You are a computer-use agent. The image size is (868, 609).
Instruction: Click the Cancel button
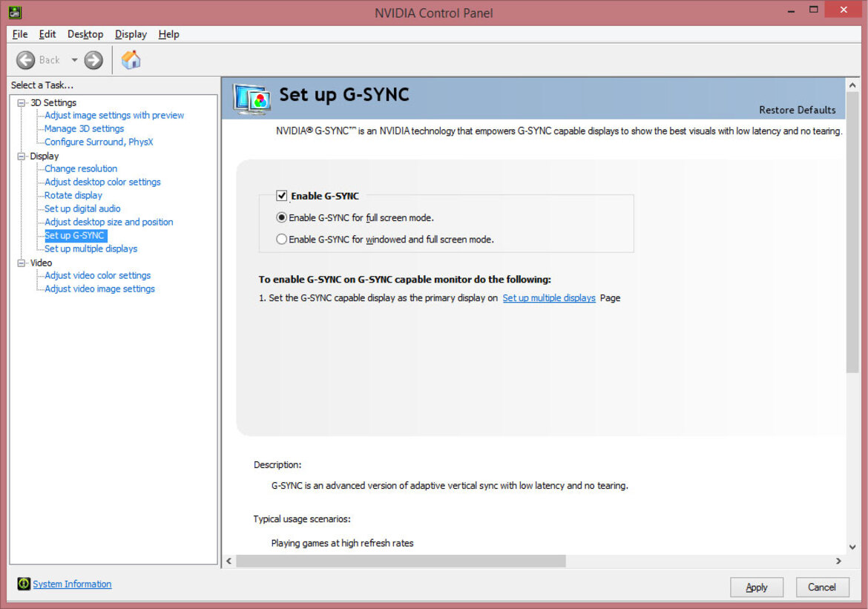822,587
